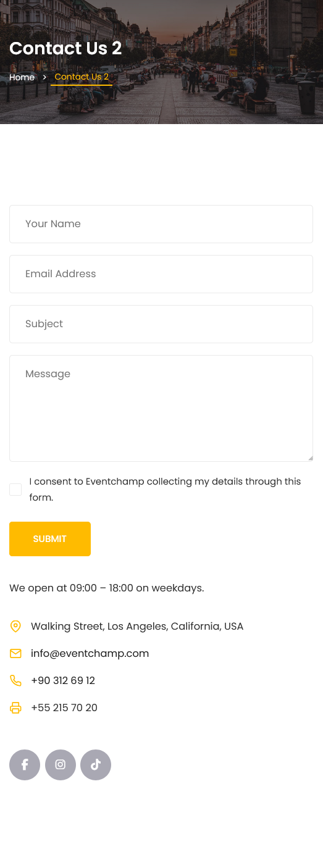The image size is (323, 868).
Task: Click the location pin icon
Action: 15,626
